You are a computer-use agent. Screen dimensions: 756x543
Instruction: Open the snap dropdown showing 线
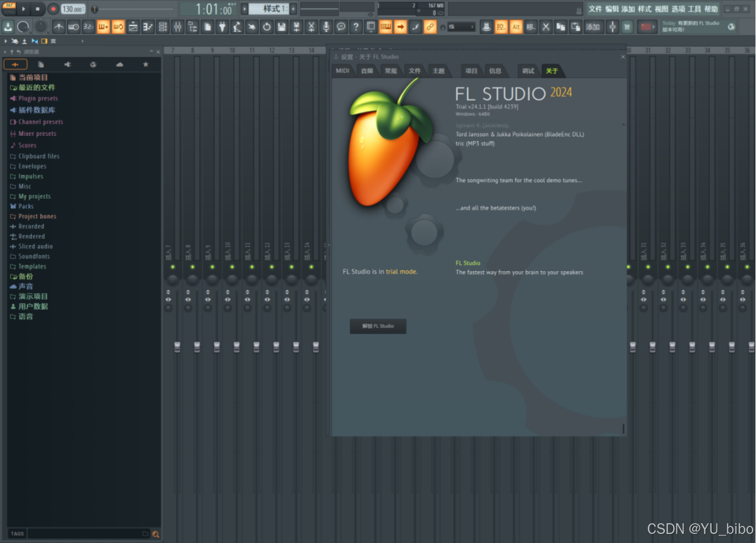tap(461, 27)
